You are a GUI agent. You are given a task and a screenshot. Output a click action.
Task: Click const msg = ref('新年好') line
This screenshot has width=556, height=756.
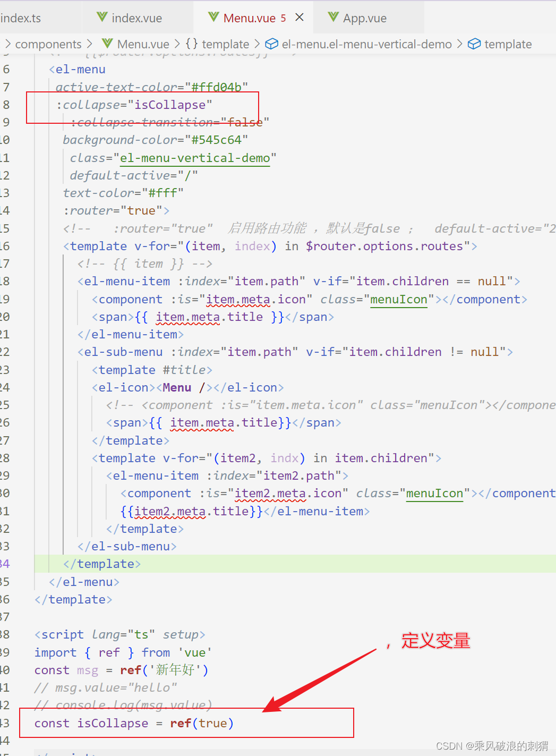click(122, 670)
